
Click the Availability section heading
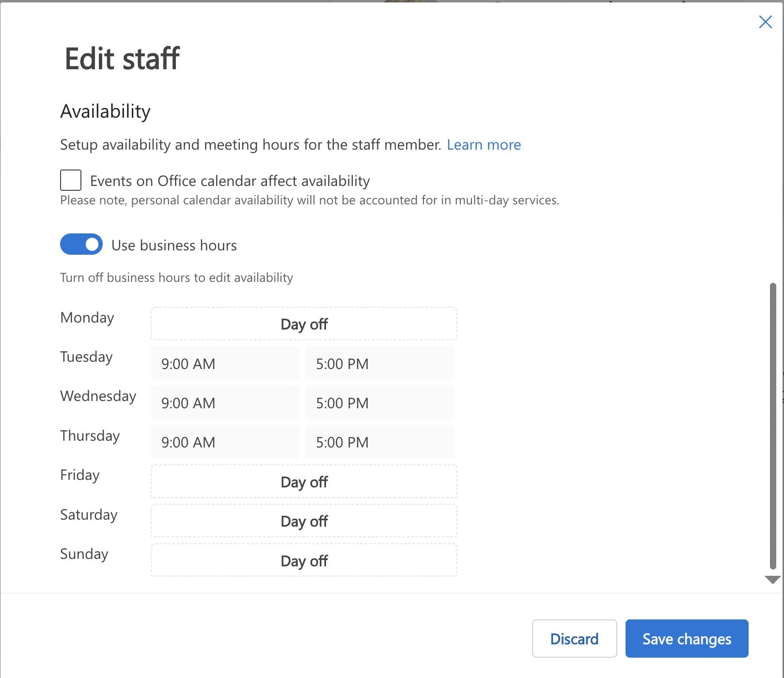105,111
